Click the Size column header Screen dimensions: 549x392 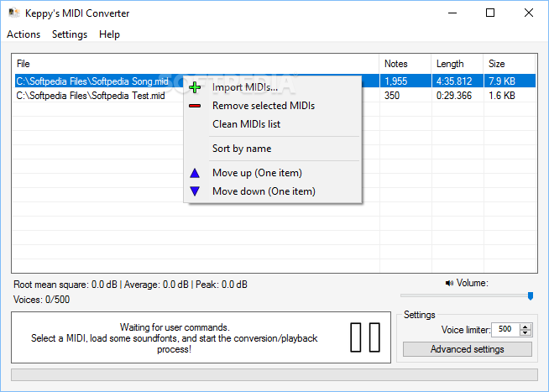click(x=510, y=64)
